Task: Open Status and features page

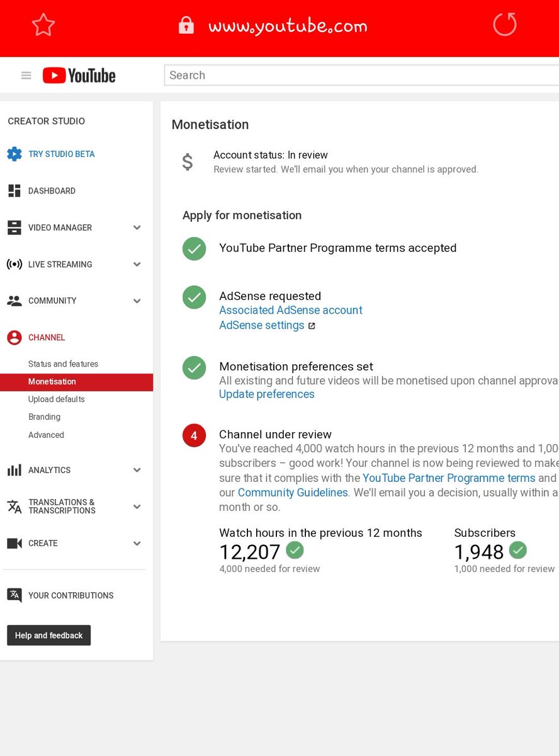Action: point(63,364)
